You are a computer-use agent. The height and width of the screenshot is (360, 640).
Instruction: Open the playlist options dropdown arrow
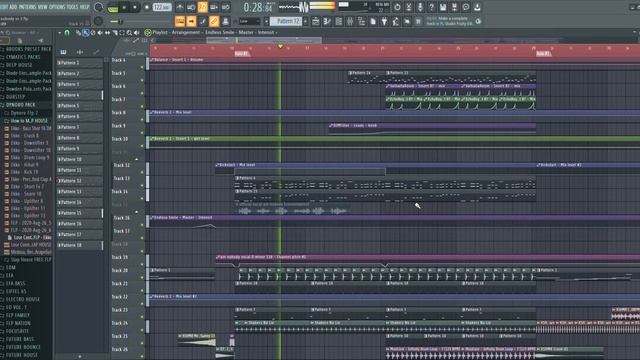click(60, 33)
